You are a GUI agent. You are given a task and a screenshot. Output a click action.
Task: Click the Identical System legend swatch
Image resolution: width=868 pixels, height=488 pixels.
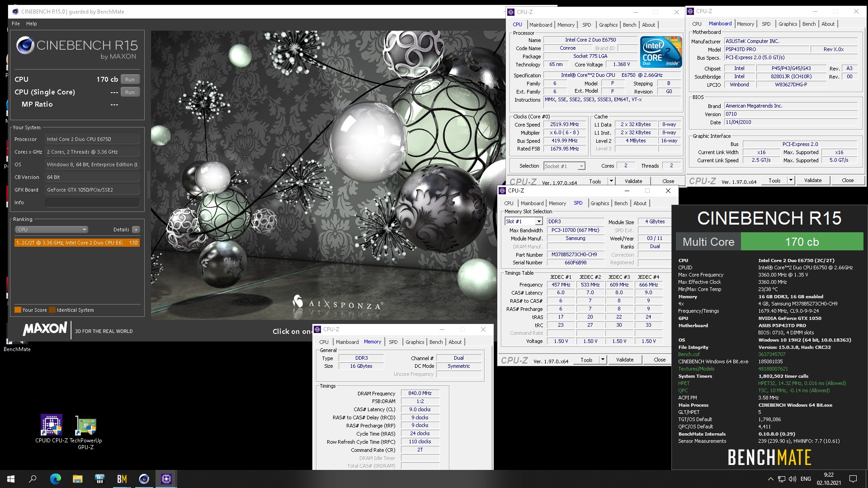[52, 310]
